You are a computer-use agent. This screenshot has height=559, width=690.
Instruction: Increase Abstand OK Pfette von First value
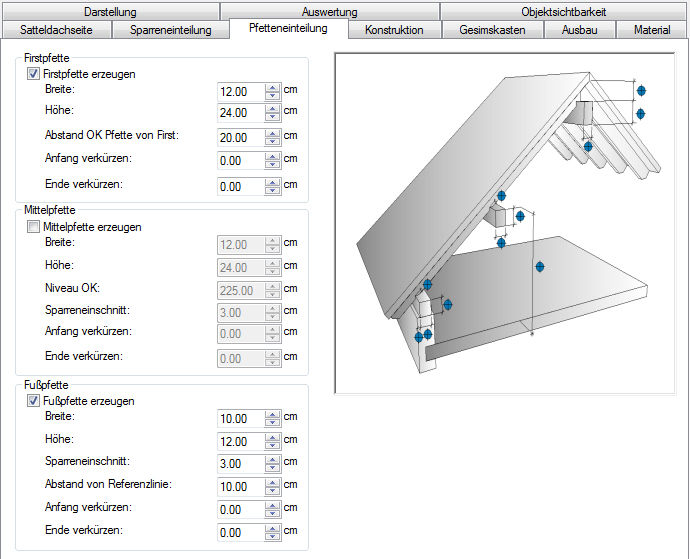(273, 133)
